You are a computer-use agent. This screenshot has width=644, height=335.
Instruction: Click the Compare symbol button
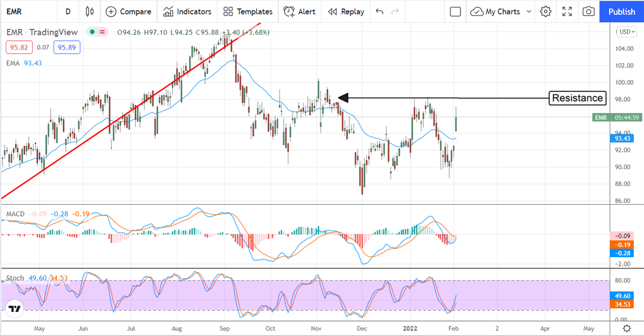pyautogui.click(x=128, y=11)
